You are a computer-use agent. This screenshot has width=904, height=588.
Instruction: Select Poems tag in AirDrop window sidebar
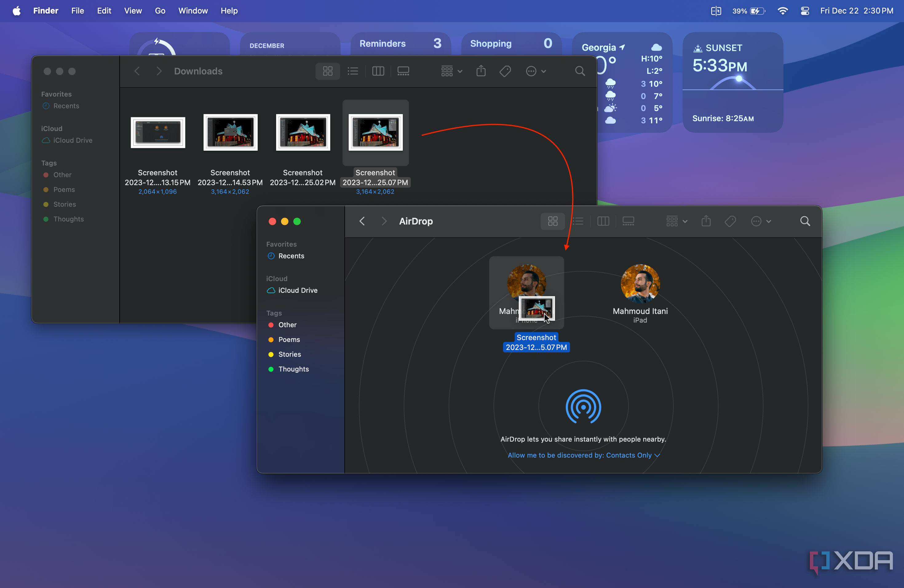[284, 340]
